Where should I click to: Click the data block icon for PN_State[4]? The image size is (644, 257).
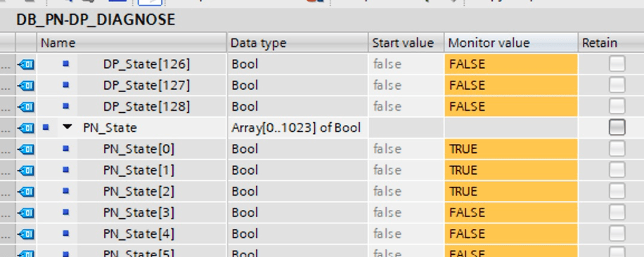pos(26,235)
